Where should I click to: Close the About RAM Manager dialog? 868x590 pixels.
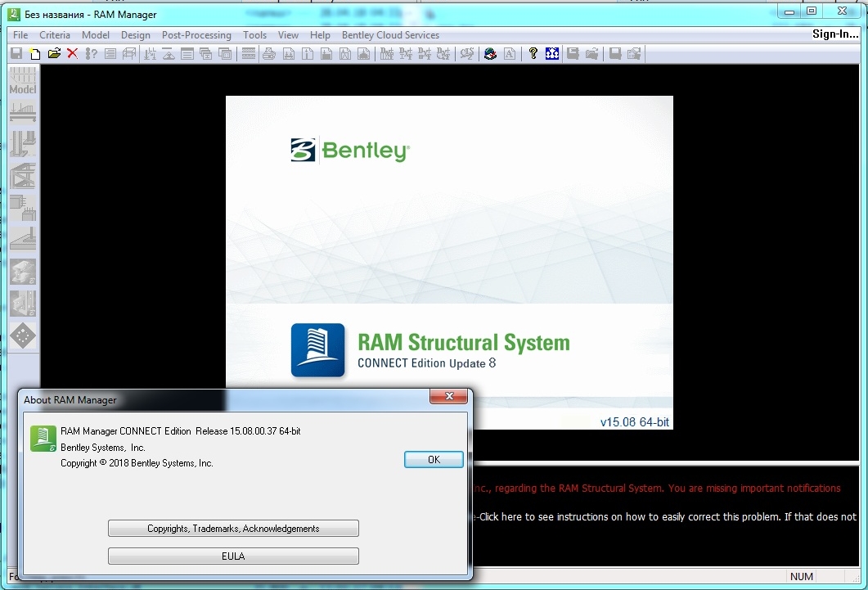click(449, 396)
